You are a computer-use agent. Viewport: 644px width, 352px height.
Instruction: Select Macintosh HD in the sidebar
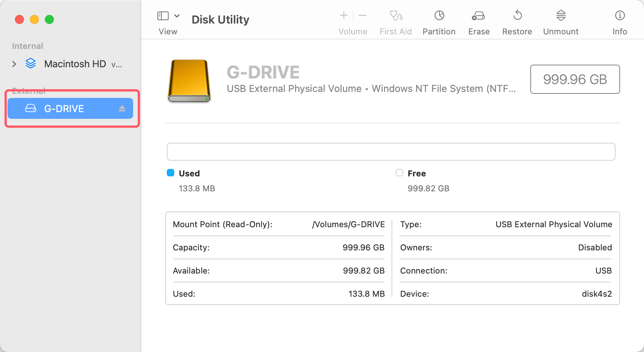tap(75, 64)
